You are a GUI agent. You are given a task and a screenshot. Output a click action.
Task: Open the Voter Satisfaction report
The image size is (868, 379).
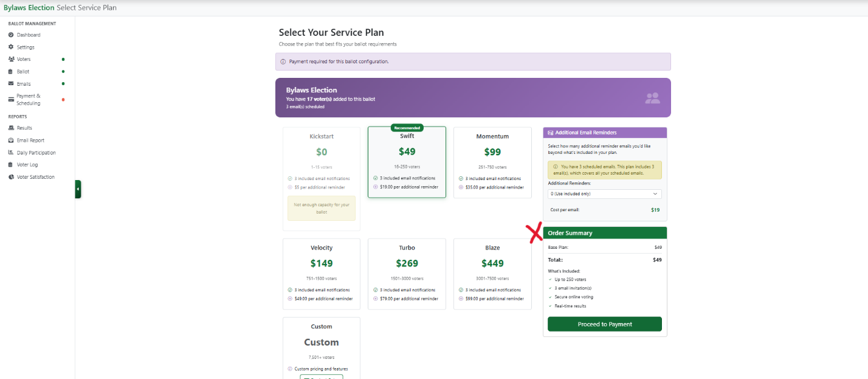click(36, 177)
